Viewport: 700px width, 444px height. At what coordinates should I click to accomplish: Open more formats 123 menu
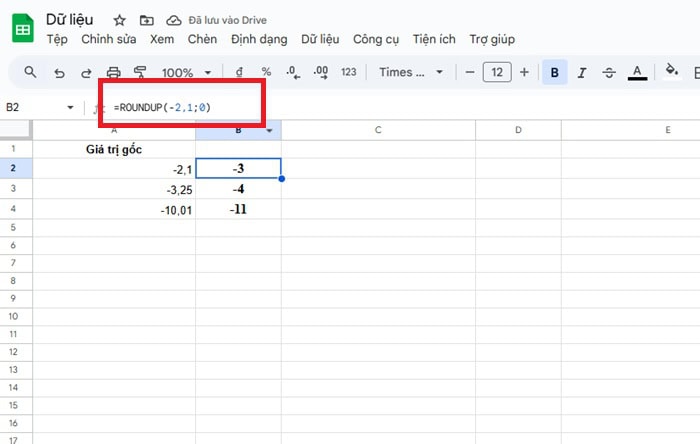tap(349, 72)
